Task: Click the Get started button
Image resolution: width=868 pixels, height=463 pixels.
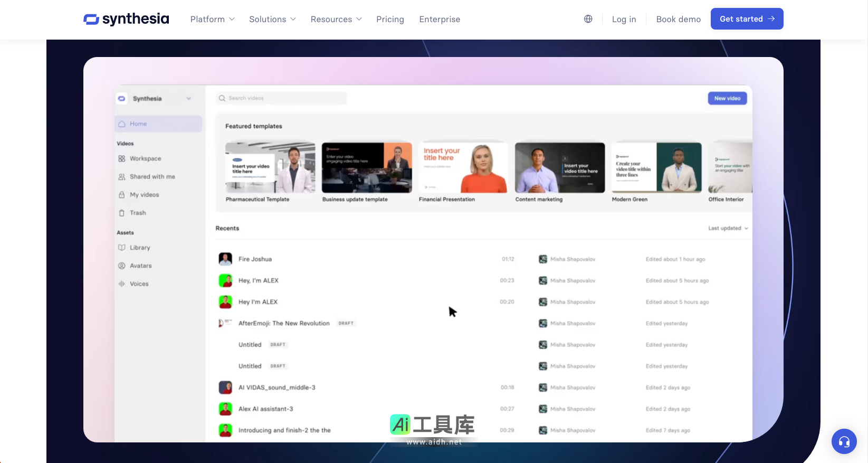Action: tap(747, 19)
